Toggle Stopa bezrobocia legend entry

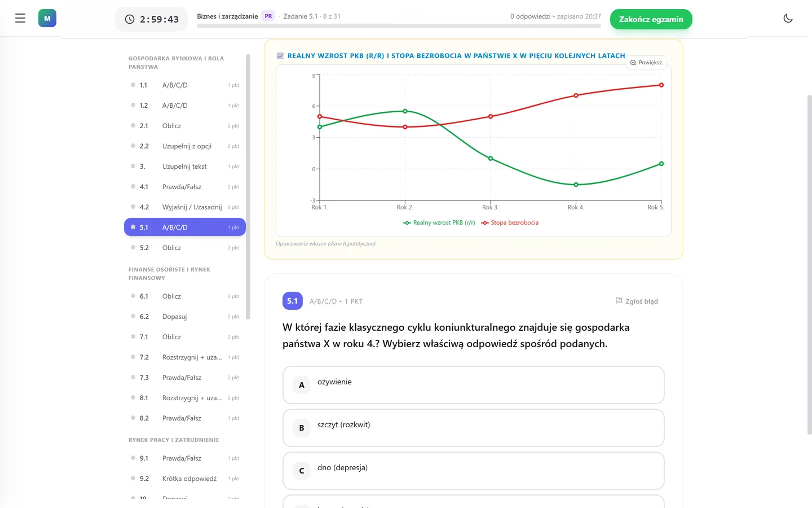click(510, 223)
